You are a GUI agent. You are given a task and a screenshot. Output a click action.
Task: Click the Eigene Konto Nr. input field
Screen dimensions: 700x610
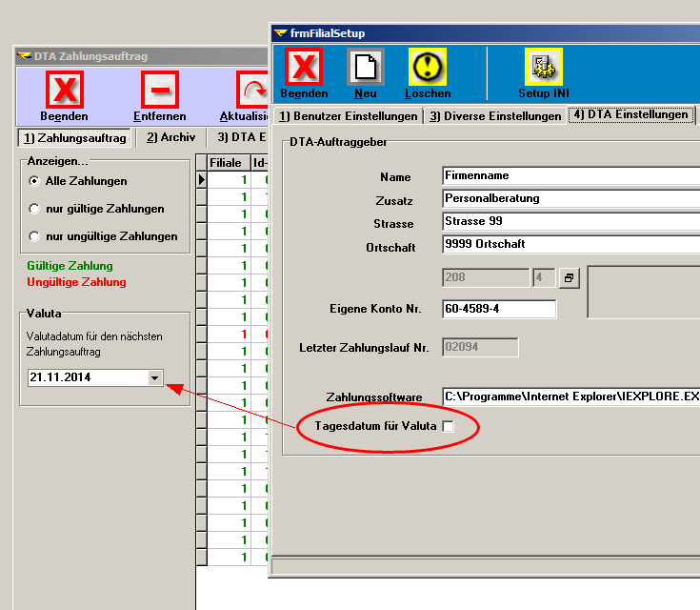(498, 309)
